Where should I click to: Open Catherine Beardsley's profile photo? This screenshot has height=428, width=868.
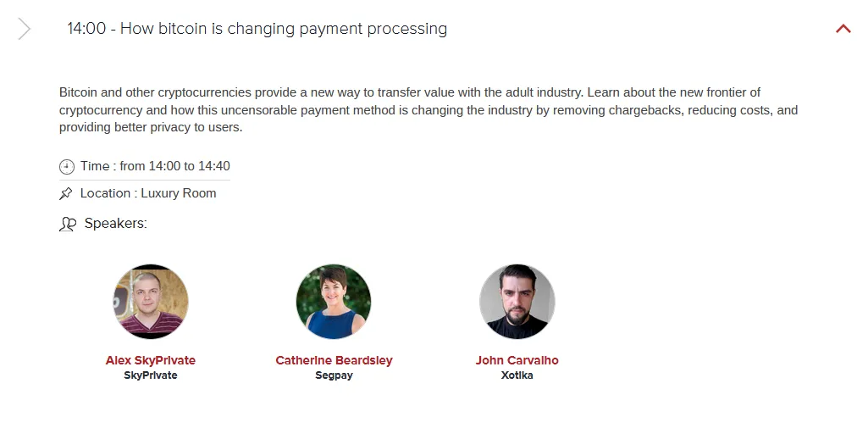tap(334, 302)
